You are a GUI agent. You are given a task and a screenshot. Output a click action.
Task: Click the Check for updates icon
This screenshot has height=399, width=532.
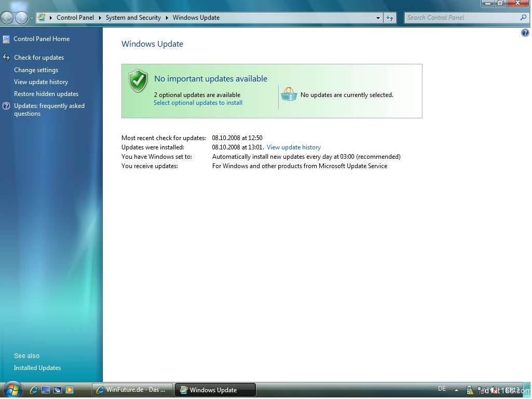6,58
